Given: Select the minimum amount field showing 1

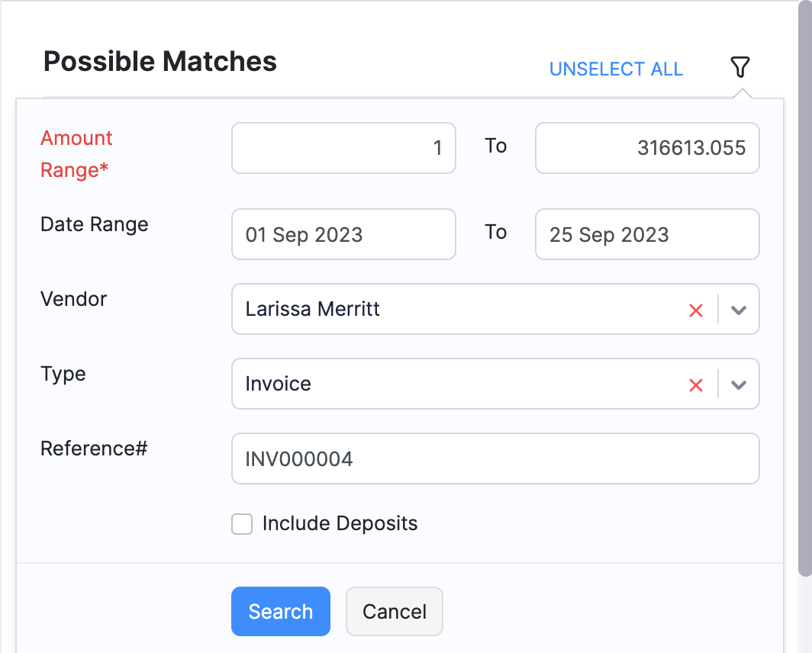Looking at the screenshot, I should (x=343, y=148).
